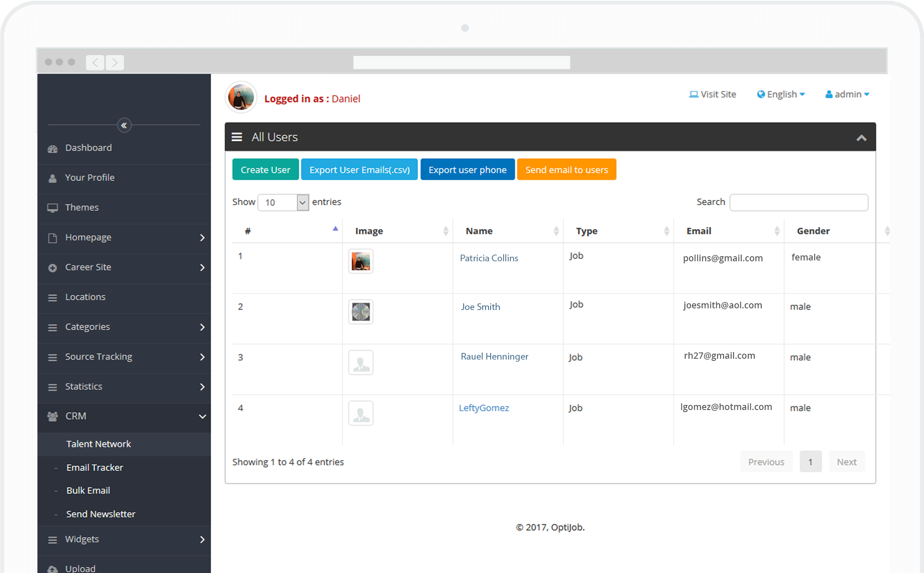Collapse the All Users panel caret
The height and width of the screenshot is (573, 924).
coord(861,138)
